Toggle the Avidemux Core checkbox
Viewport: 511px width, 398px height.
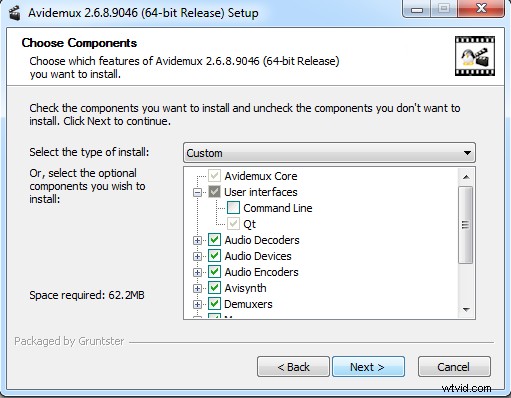click(214, 175)
